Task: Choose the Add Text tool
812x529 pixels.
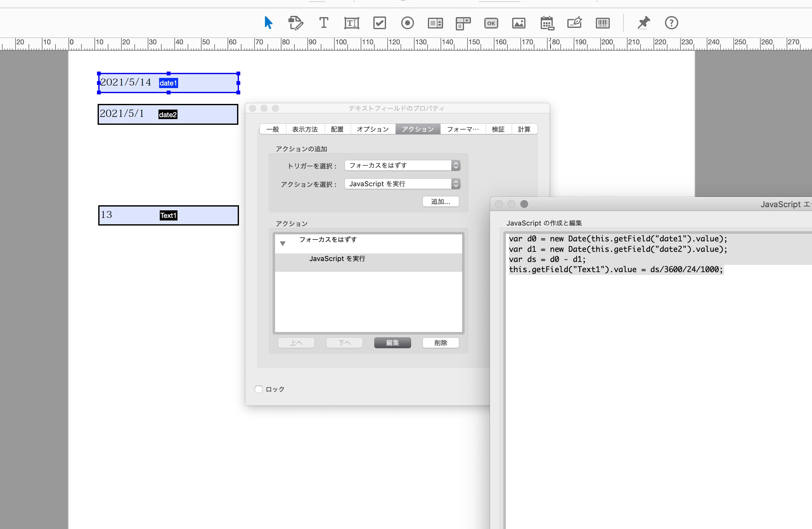Action: coord(323,23)
